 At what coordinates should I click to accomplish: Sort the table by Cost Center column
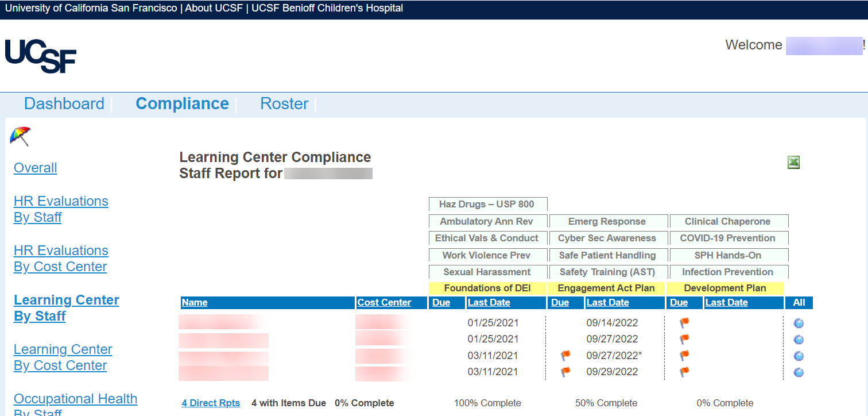[x=384, y=303]
